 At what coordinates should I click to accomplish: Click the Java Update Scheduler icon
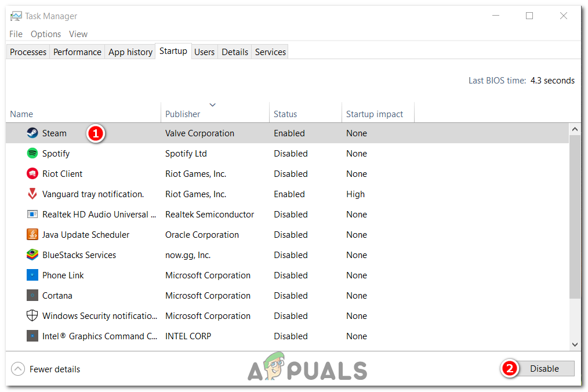(x=32, y=234)
